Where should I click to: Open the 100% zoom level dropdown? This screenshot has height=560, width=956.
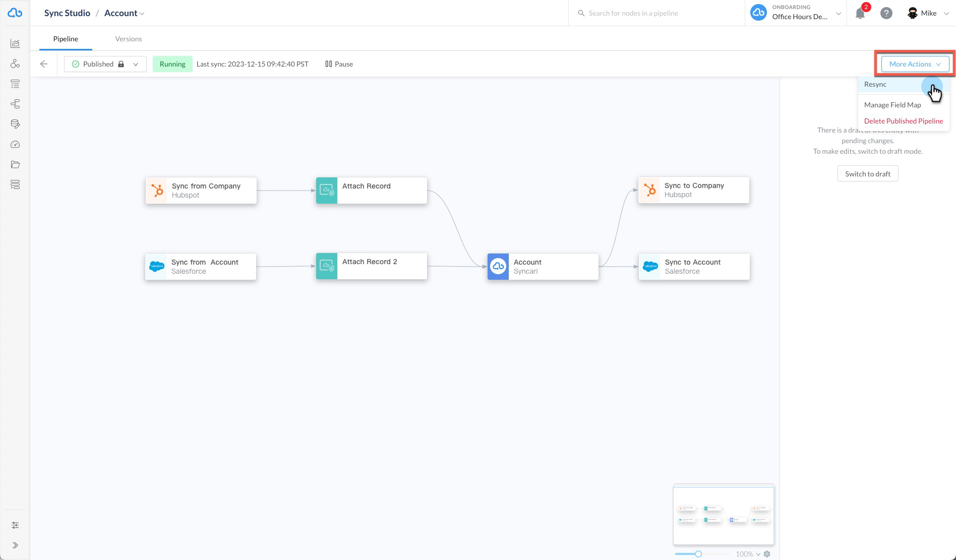748,554
